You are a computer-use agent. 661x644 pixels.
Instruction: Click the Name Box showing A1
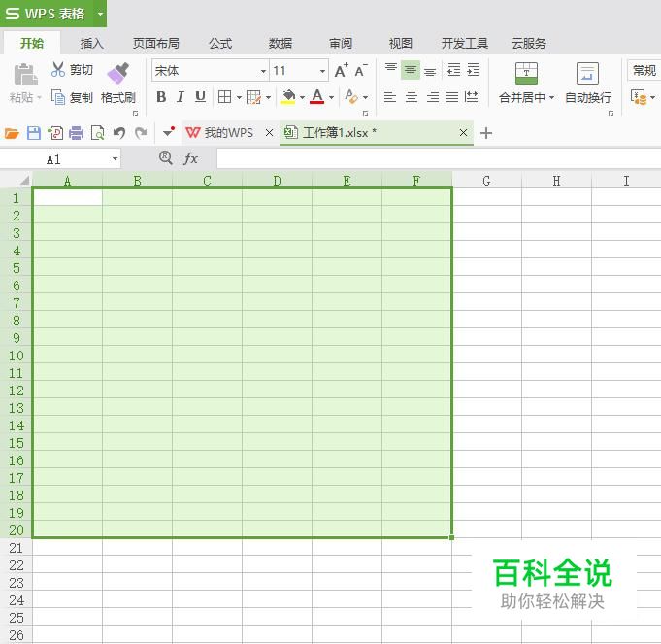(54, 159)
